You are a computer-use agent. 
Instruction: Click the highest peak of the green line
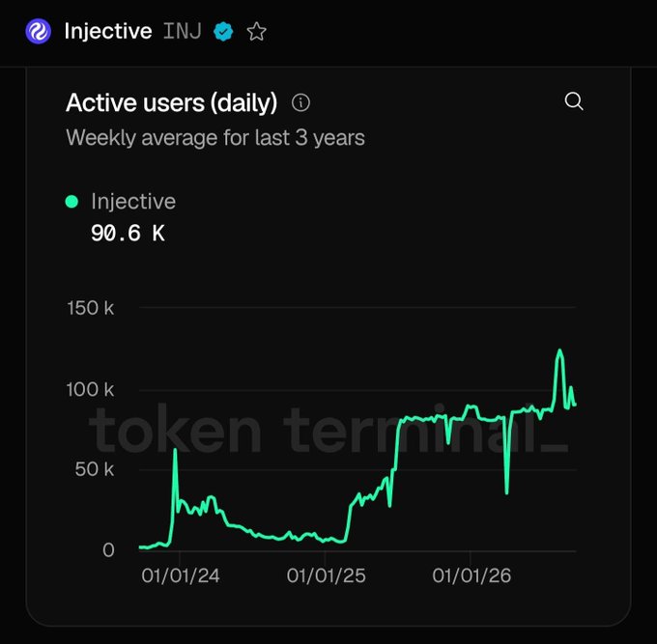click(x=559, y=350)
